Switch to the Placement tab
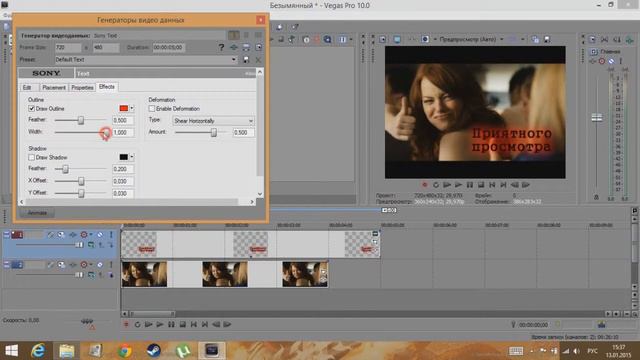This screenshot has height=360, width=640. point(54,87)
